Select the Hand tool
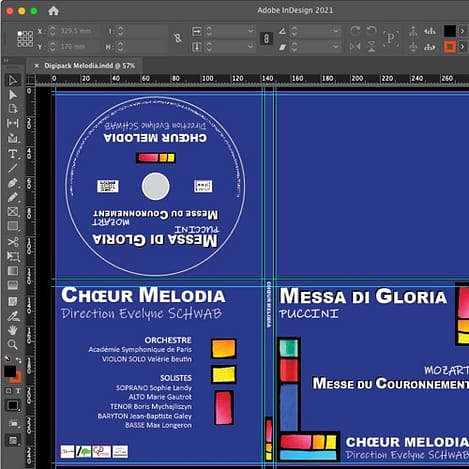 13,330
